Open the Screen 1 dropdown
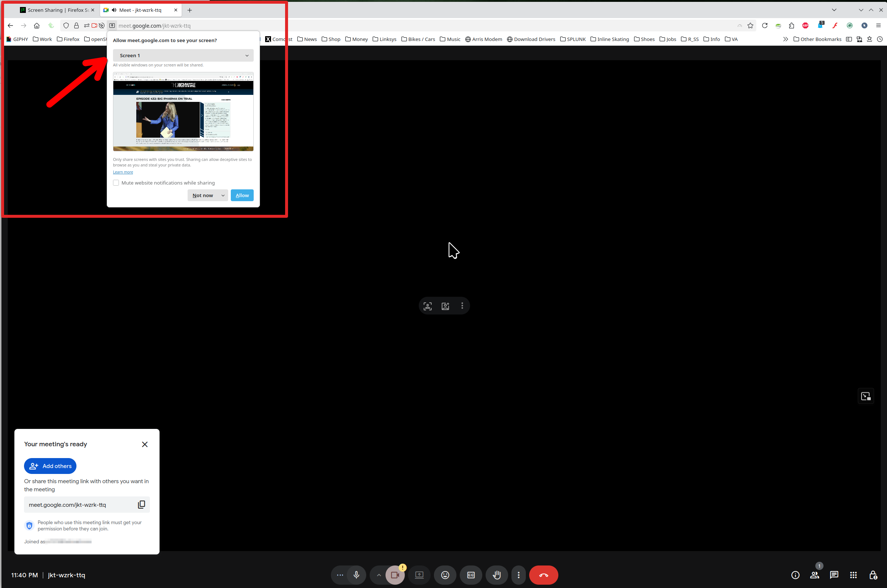887x588 pixels. coord(183,55)
